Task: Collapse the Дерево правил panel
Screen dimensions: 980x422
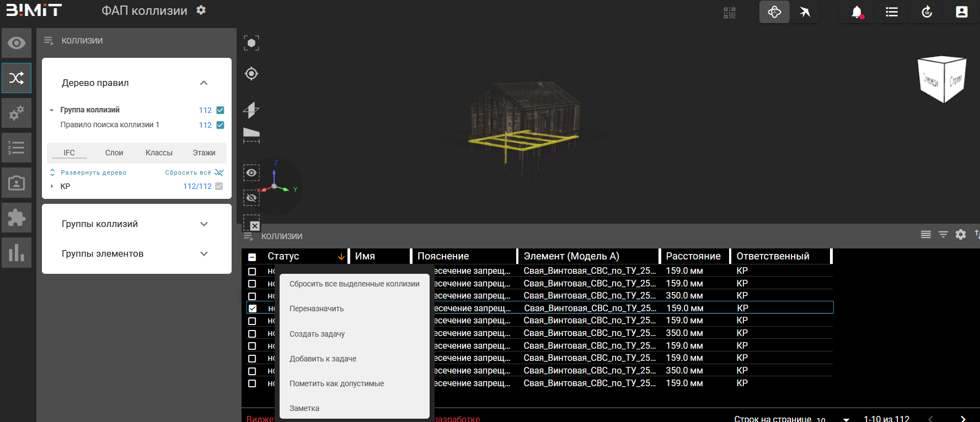Action: [204, 83]
